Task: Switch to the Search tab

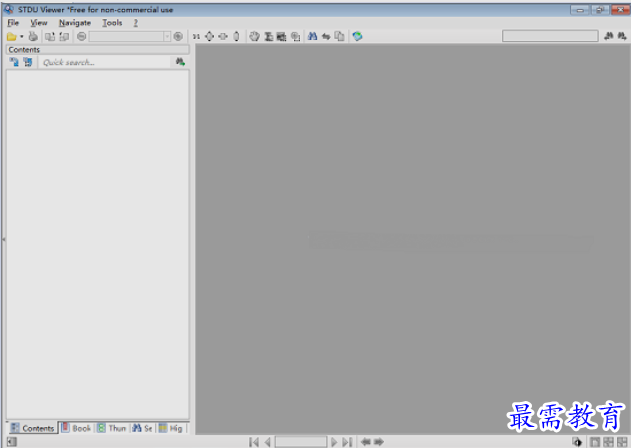Action: click(142, 428)
